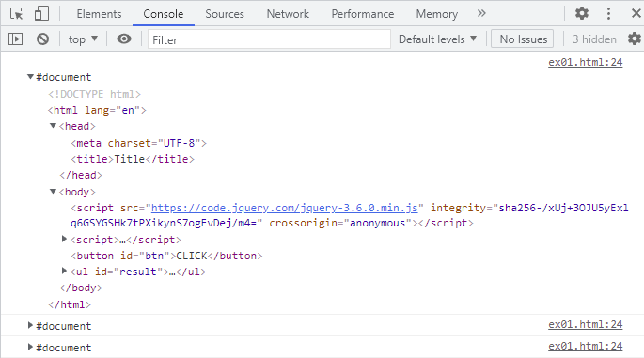The image size is (644, 358).
Task: Activate the inspect element picker icon
Action: pos(16,13)
